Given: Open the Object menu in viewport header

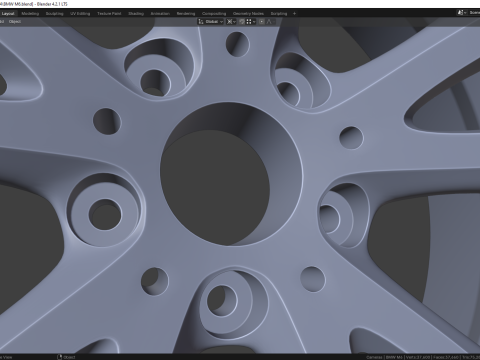Looking at the screenshot, I should tap(15, 22).
